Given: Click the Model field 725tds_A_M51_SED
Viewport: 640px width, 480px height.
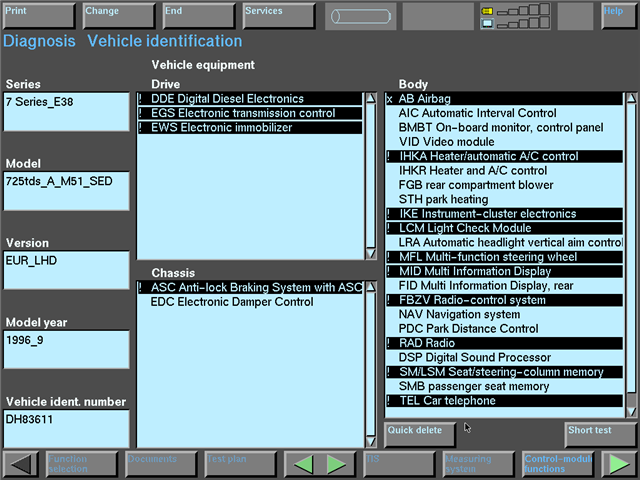Looking at the screenshot, I should [67, 191].
